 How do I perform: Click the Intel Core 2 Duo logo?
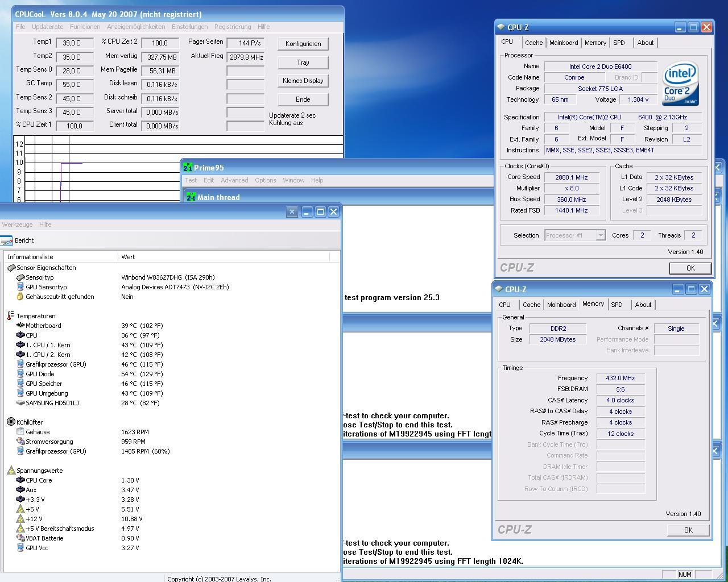click(x=680, y=84)
